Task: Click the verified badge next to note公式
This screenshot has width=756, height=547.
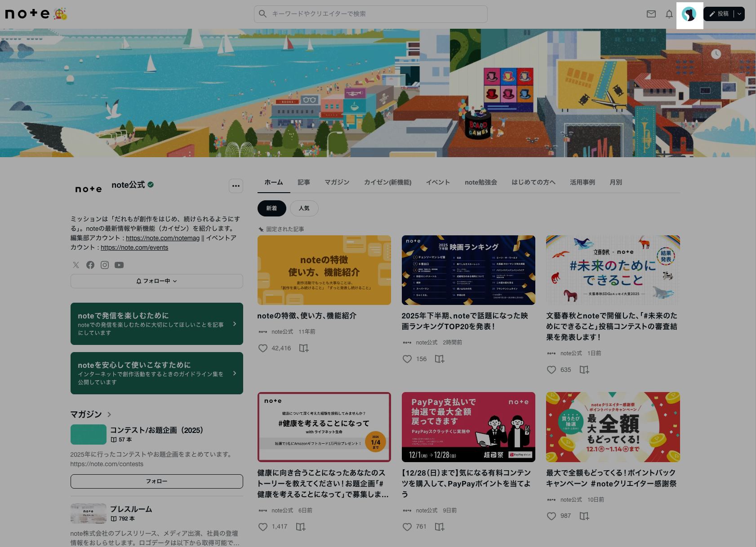Action: (x=151, y=185)
